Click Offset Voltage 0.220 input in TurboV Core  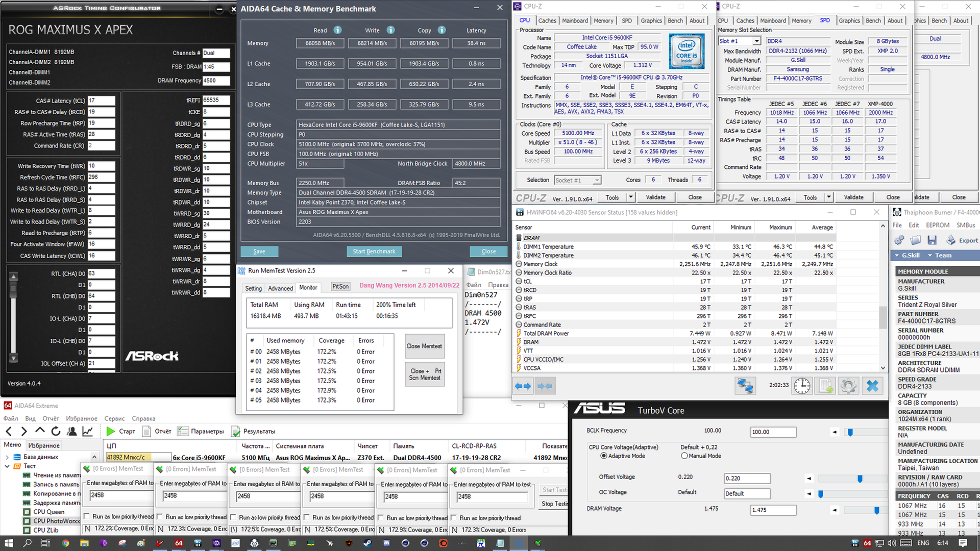coord(747,479)
